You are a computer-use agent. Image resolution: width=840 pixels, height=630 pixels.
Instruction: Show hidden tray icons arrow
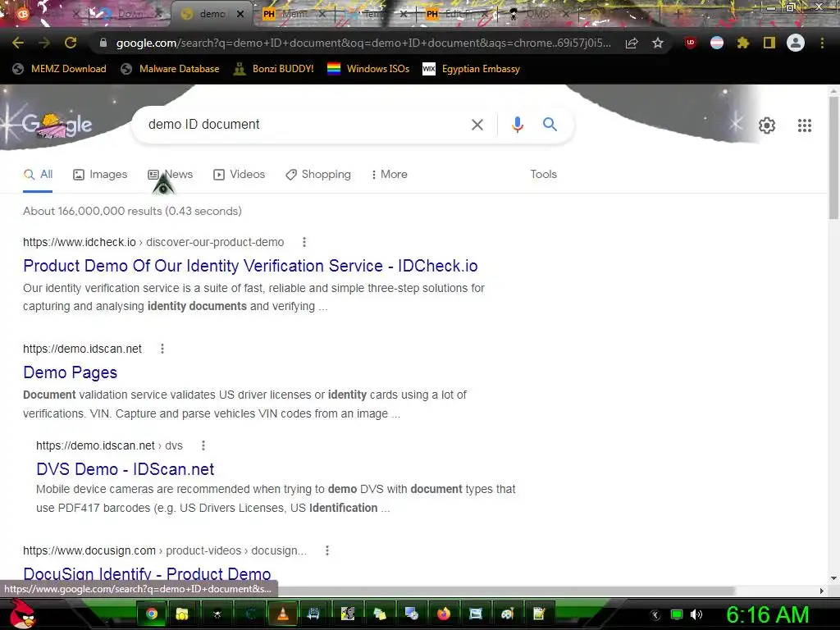pyautogui.click(x=655, y=614)
